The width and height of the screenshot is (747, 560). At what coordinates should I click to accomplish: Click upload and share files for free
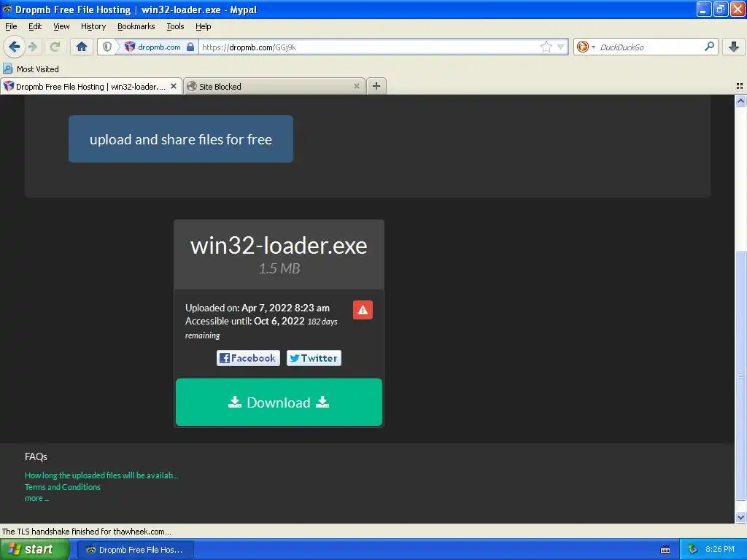tap(181, 139)
